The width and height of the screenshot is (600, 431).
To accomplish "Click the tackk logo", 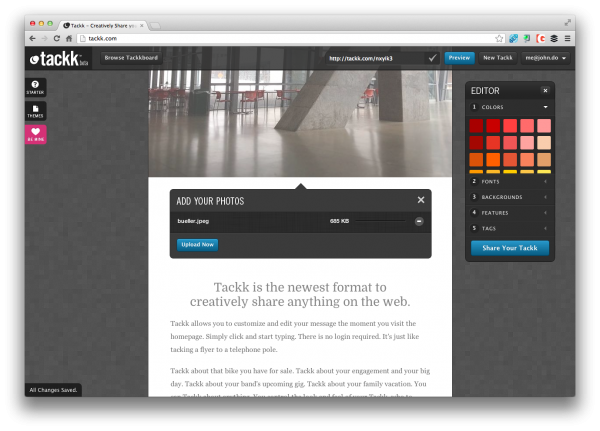I will coord(59,59).
